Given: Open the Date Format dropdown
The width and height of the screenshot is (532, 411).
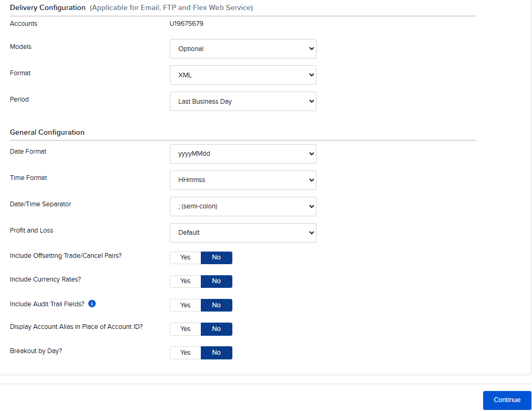Looking at the screenshot, I should (x=243, y=154).
